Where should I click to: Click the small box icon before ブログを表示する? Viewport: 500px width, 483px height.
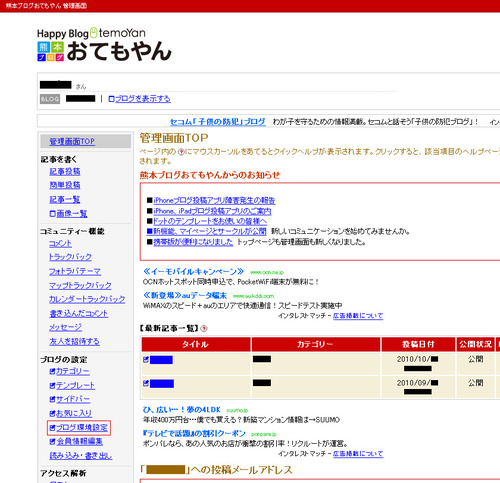click(111, 99)
